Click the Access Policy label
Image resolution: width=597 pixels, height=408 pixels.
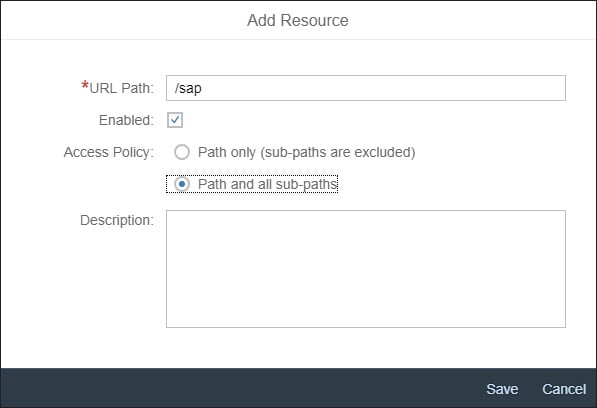109,152
